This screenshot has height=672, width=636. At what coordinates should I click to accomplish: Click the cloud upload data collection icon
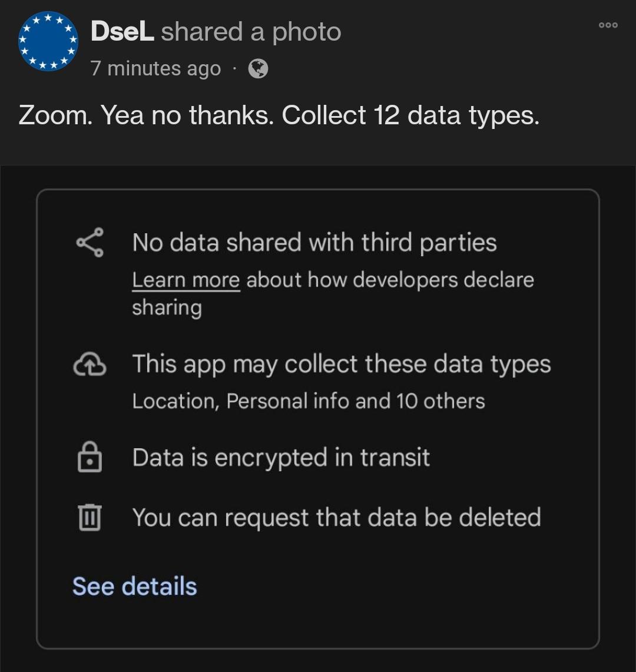[90, 365]
